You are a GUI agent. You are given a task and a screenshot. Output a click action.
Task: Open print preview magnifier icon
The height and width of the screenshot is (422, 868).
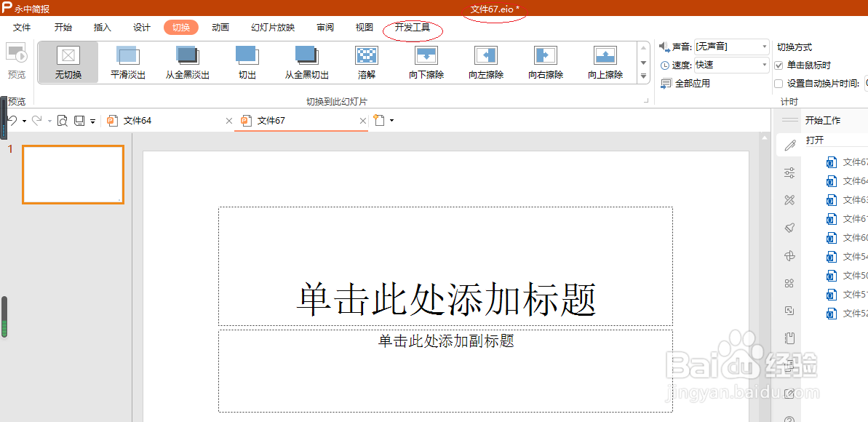(63, 120)
